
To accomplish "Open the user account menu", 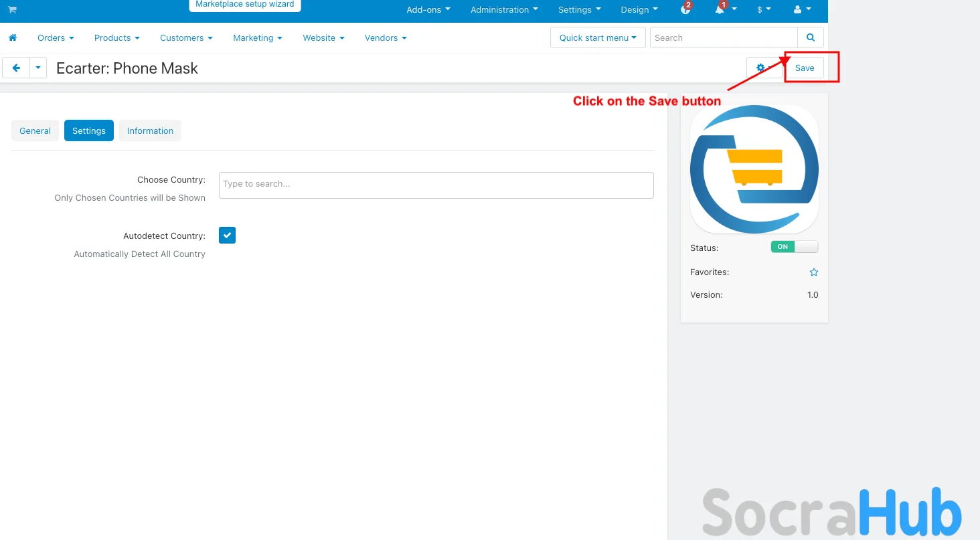I will point(802,9).
